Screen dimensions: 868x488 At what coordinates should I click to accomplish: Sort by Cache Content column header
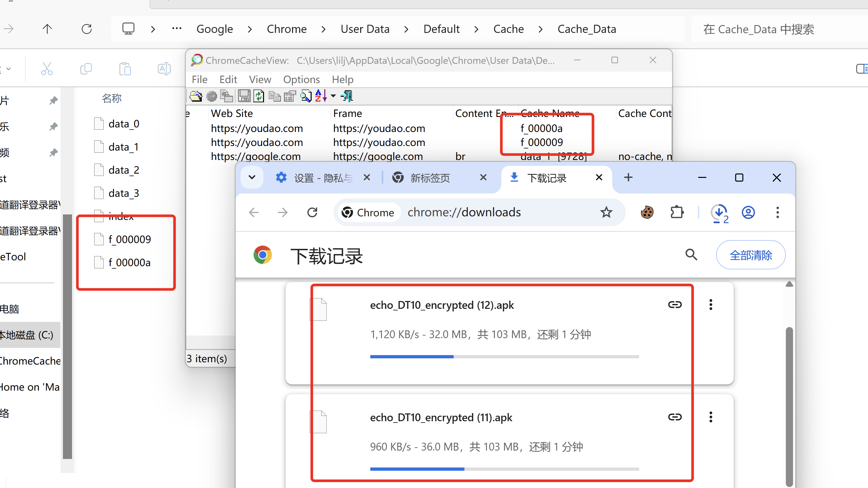click(x=644, y=113)
